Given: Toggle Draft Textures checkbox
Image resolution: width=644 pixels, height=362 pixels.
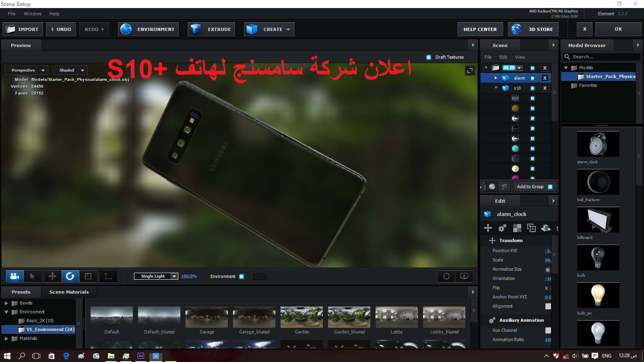Looking at the screenshot, I should pos(429,57).
